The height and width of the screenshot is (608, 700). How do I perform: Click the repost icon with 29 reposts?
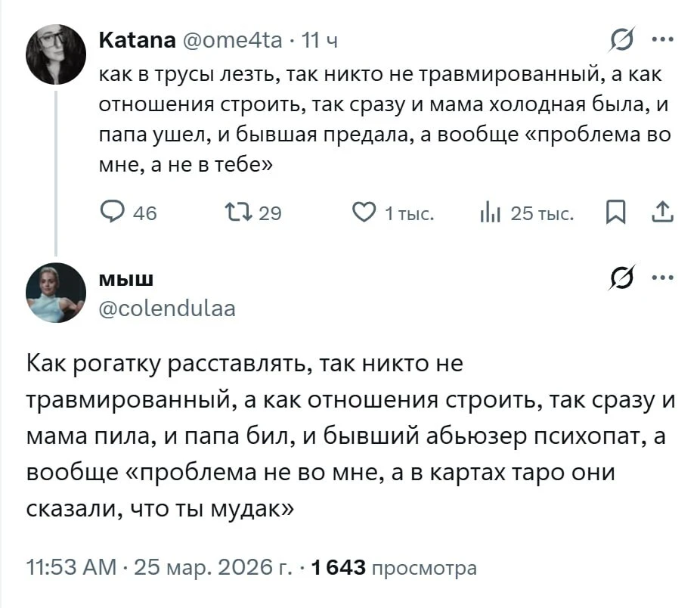pyautogui.click(x=234, y=213)
